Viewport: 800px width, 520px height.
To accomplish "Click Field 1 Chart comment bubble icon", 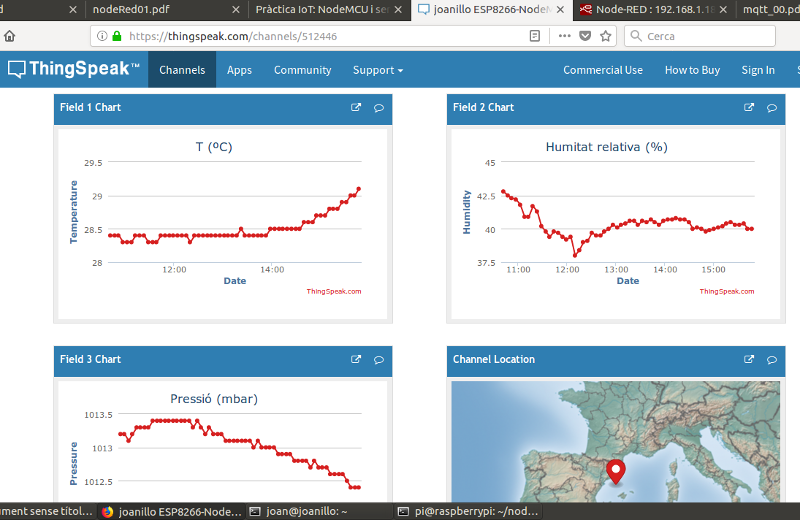I will coord(379,108).
